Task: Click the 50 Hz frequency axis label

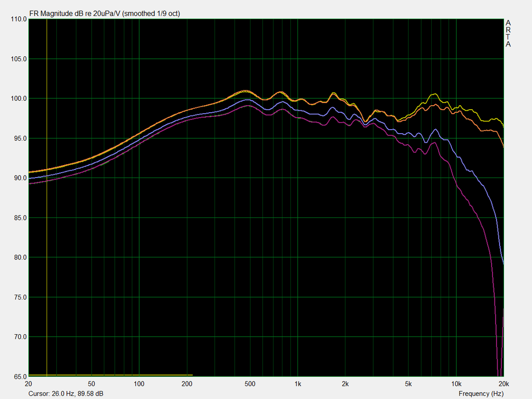Action: click(x=91, y=384)
